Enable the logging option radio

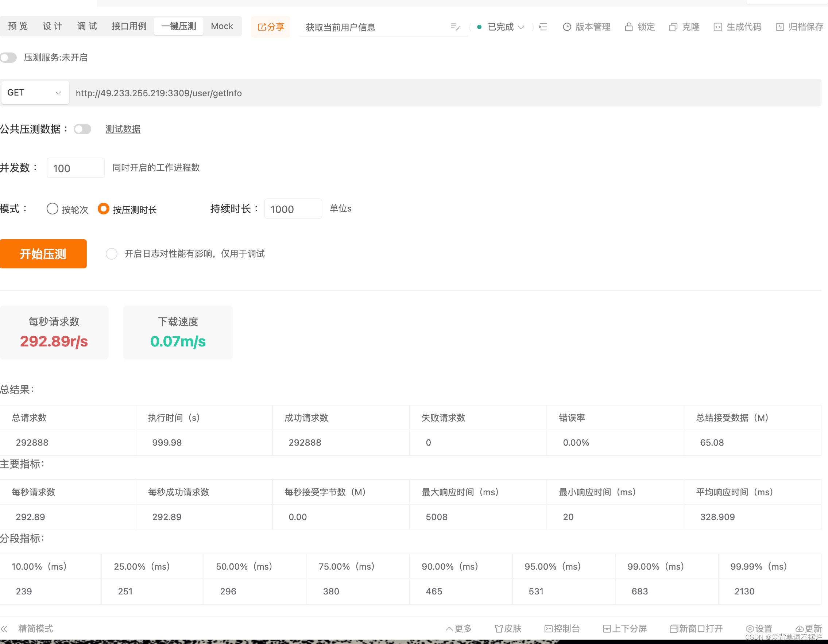[x=112, y=253]
